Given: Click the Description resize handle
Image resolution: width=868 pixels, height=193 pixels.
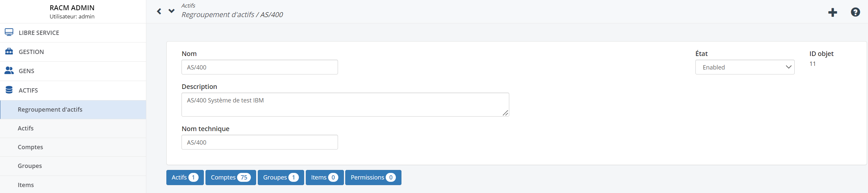Looking at the screenshot, I should pyautogui.click(x=505, y=113).
